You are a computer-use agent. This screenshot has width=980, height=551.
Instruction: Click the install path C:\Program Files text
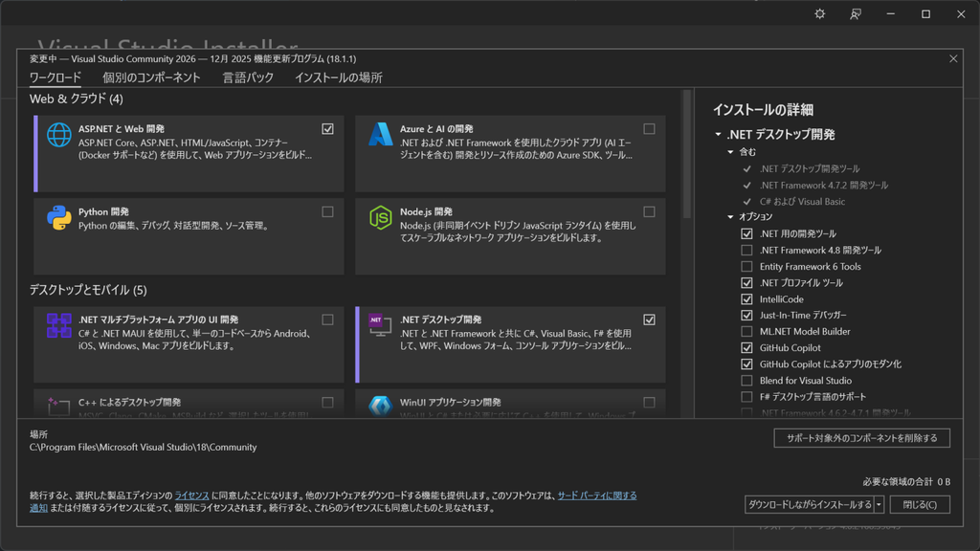(x=144, y=448)
